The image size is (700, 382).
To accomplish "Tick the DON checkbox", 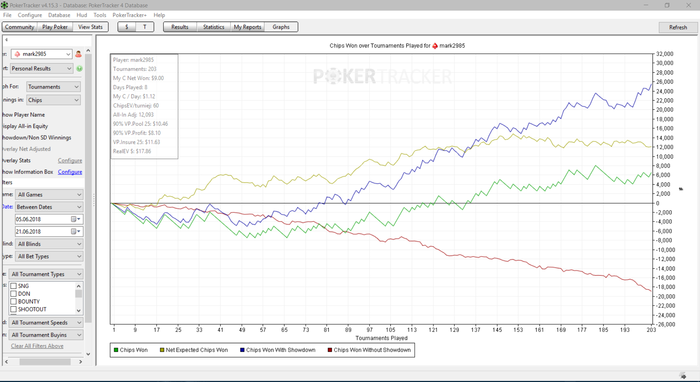I will [x=13, y=294].
